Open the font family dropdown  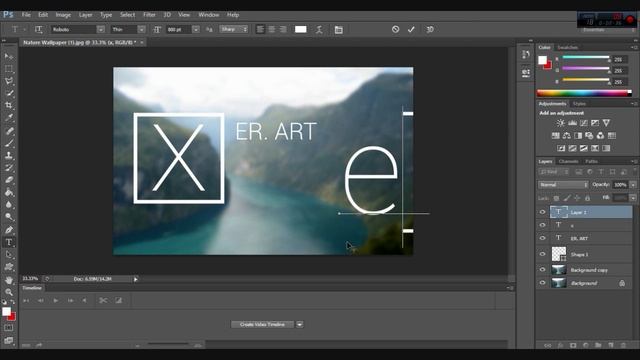click(x=100, y=29)
